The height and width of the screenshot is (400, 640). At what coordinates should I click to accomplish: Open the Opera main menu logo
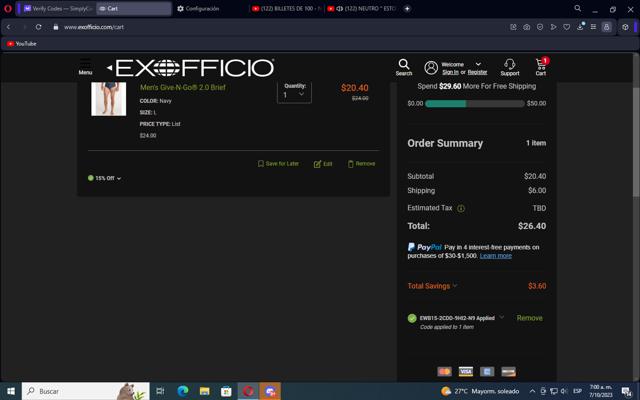pos(7,9)
